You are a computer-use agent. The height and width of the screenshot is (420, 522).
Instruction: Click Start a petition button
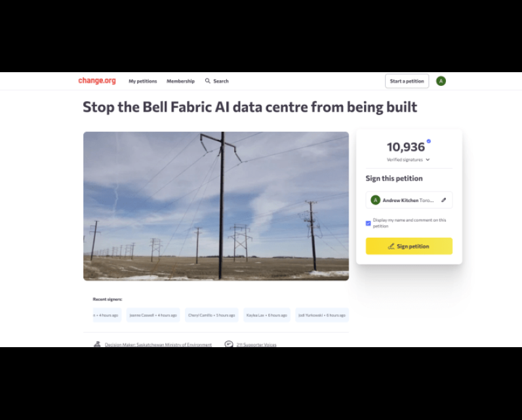pos(407,81)
